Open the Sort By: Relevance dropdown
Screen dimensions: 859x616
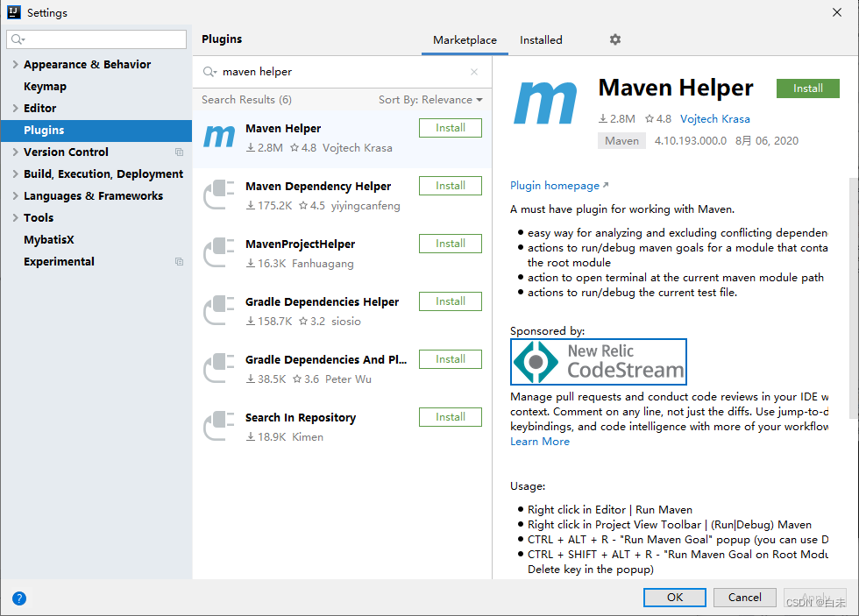(430, 100)
